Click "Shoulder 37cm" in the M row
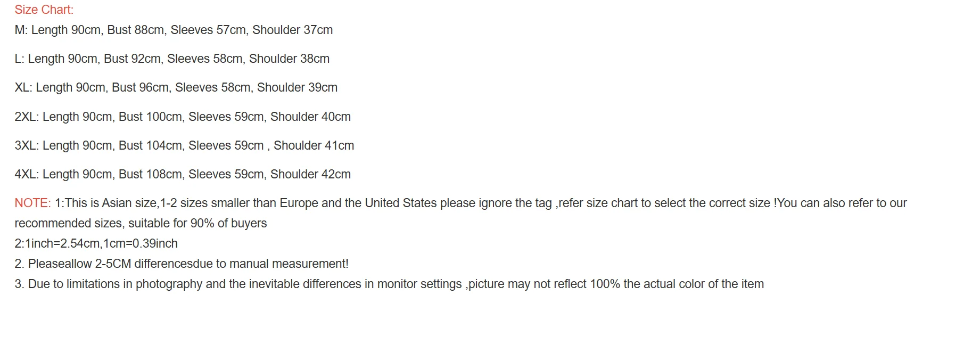The width and height of the screenshot is (980, 352). [x=292, y=30]
